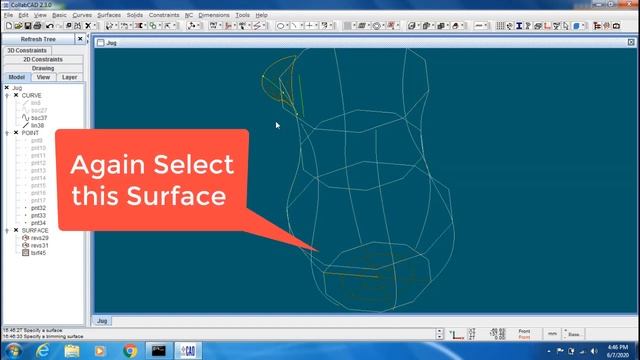The width and height of the screenshot is (640, 360).
Task: Open the Dimensions menu
Action: [x=214, y=15]
